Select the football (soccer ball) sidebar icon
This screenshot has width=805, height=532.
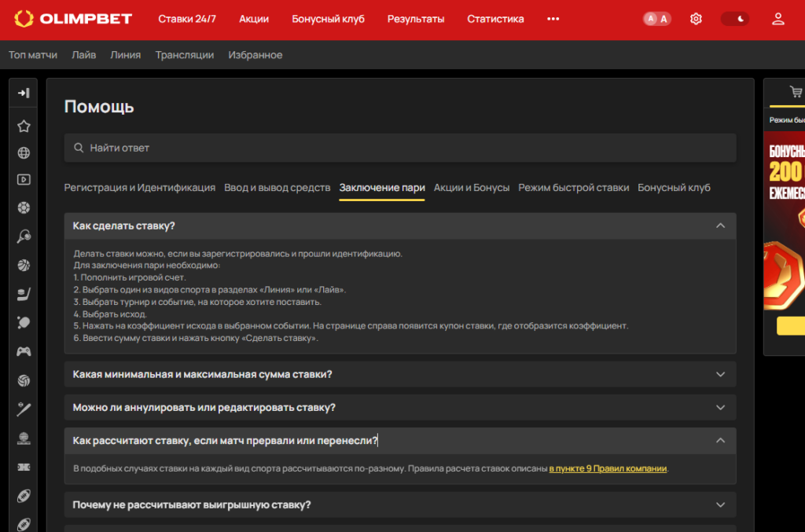point(24,207)
